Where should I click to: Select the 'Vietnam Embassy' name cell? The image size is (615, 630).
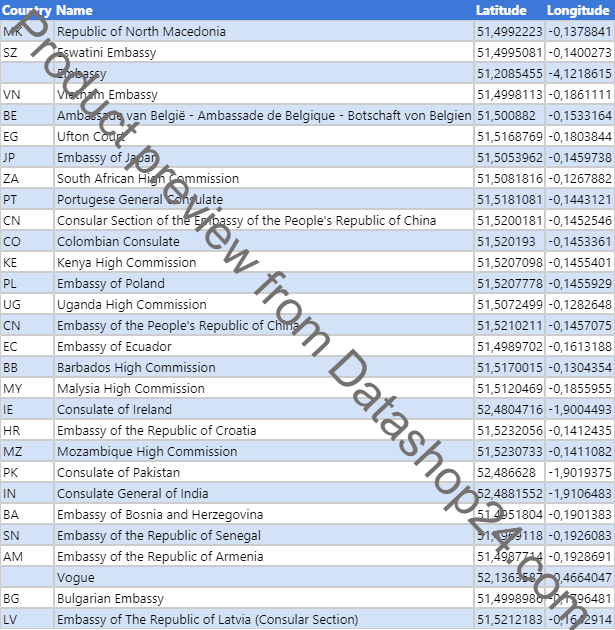264,94
